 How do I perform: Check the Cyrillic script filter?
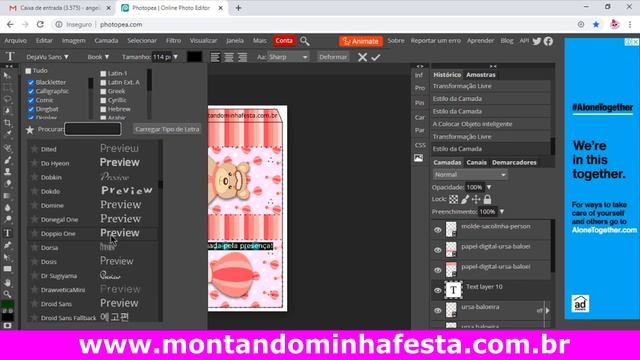pos(103,100)
